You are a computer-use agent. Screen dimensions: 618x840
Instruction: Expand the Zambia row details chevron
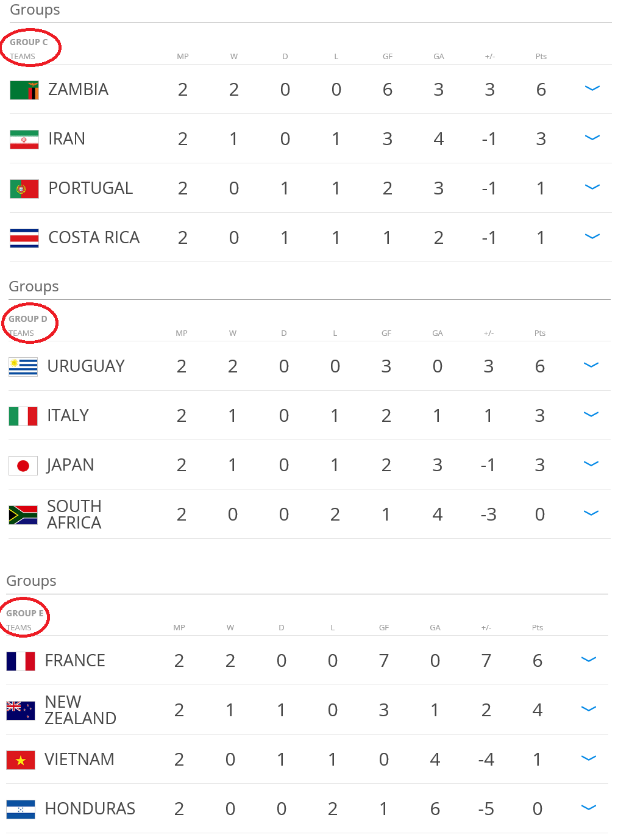592,88
